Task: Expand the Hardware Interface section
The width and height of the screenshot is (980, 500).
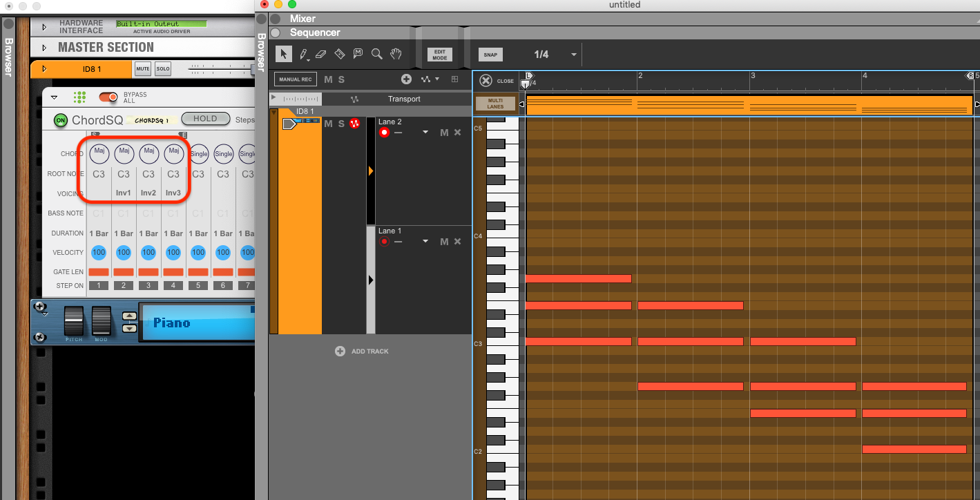Action: (x=44, y=27)
